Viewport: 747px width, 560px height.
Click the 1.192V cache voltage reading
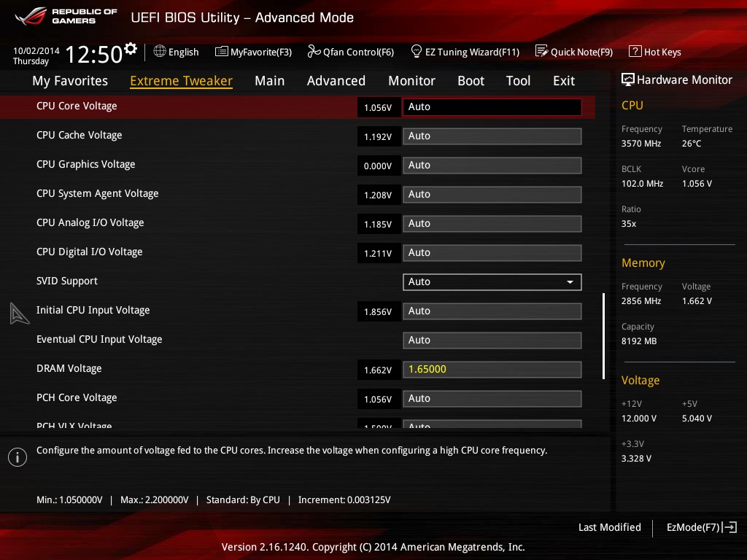(x=378, y=136)
